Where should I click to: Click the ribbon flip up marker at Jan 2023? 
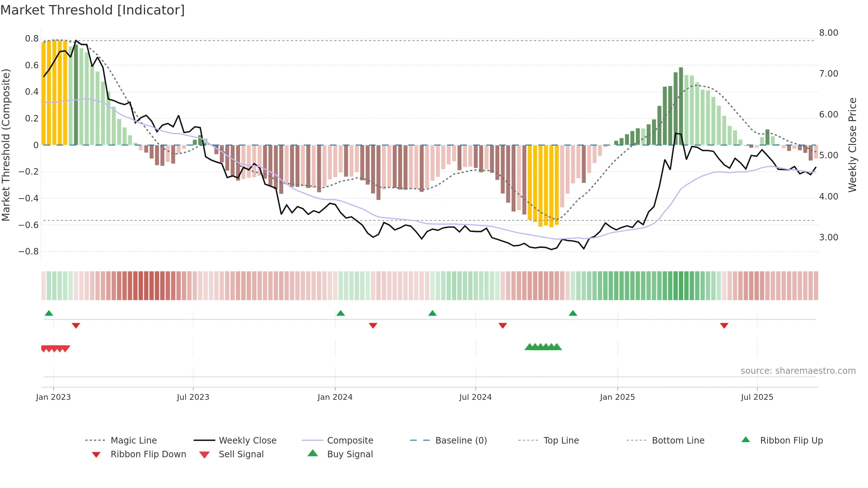[x=49, y=313]
